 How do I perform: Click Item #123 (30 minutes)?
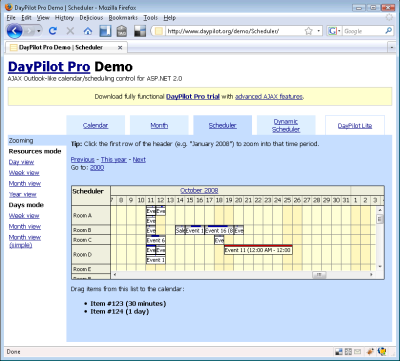point(128,304)
